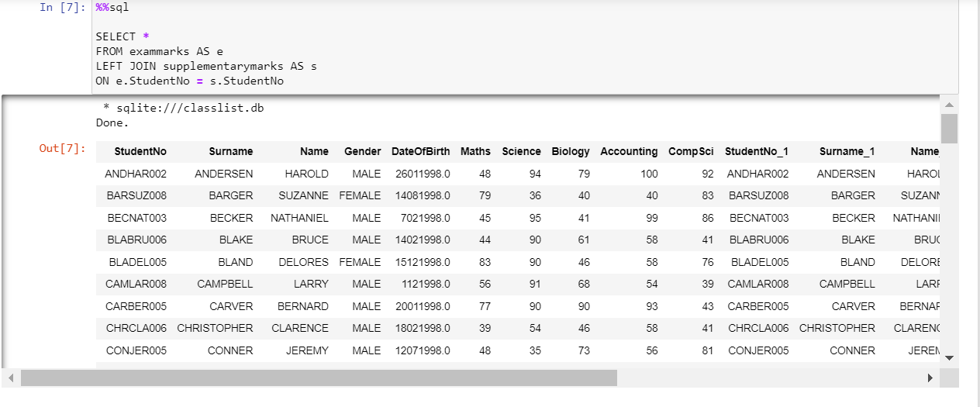Click the sqlite:///classlist.db connection text
The width and height of the screenshot is (980, 407).
point(190,108)
